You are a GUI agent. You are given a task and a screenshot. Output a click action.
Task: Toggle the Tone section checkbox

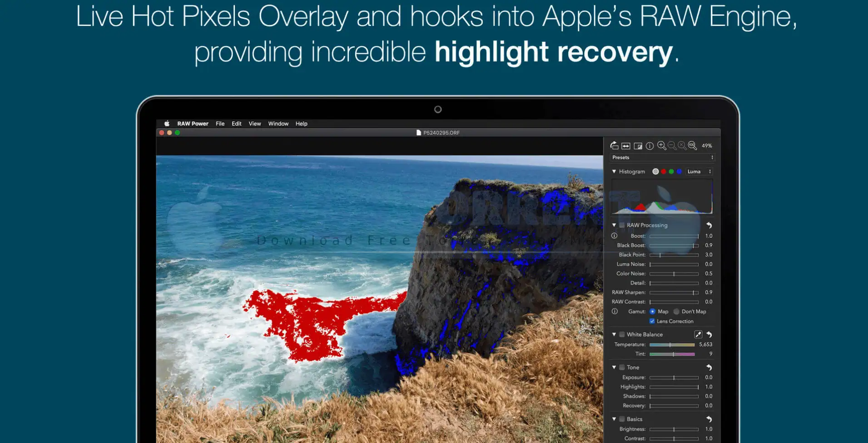(622, 367)
